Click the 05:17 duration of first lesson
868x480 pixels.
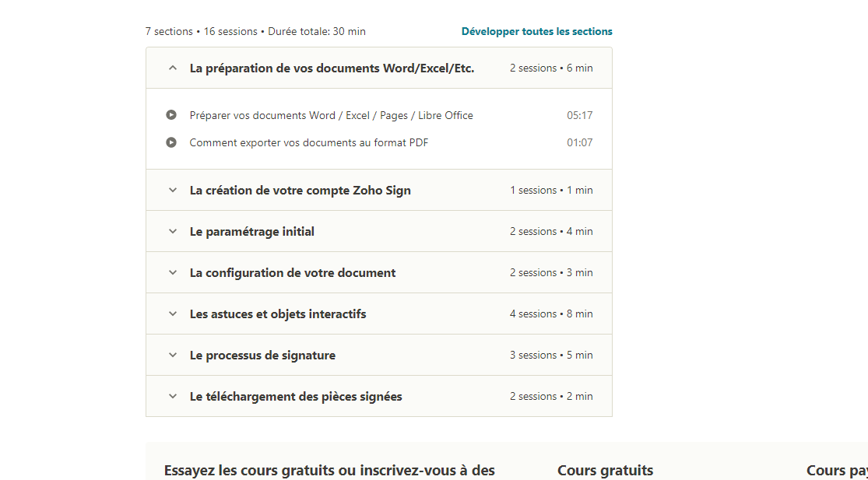(579, 115)
